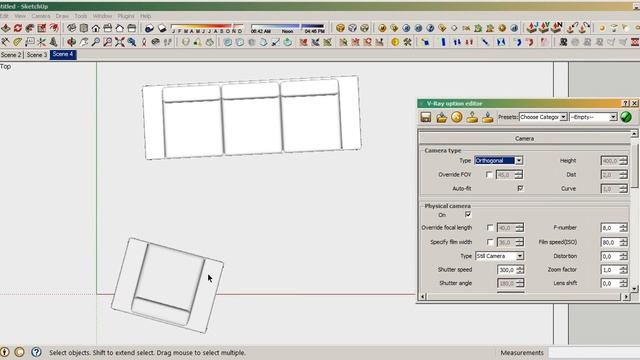Open the Plugins menu

tap(126, 16)
